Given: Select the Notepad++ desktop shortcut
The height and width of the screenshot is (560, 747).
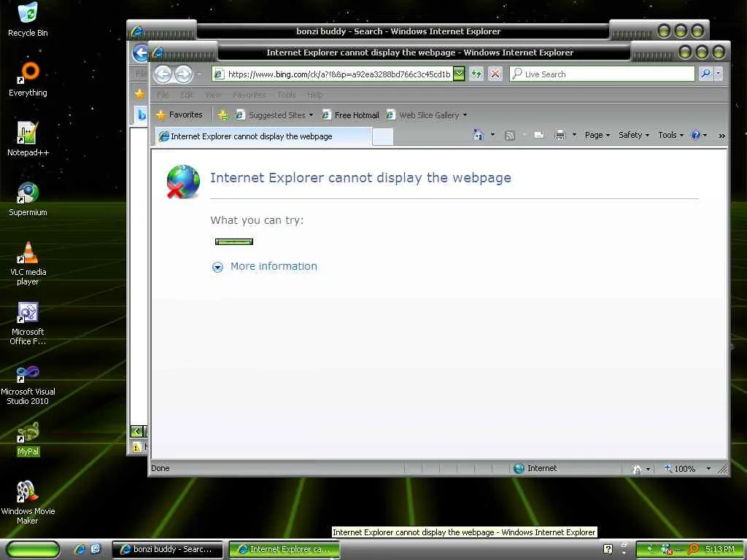Looking at the screenshot, I should pyautogui.click(x=28, y=139).
